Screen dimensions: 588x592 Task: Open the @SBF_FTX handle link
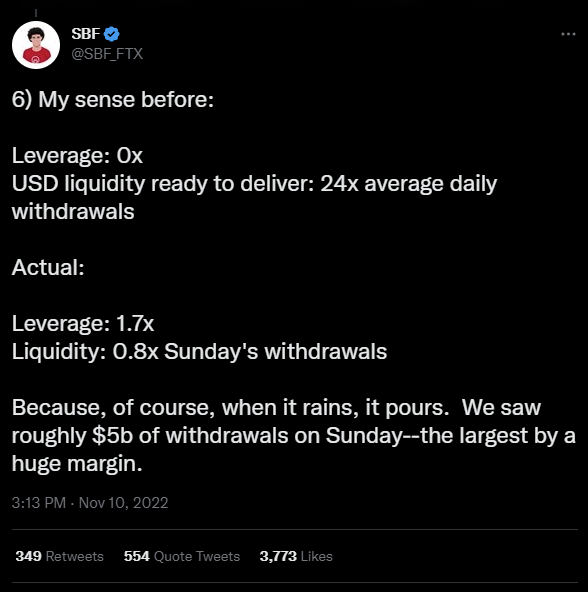107,54
